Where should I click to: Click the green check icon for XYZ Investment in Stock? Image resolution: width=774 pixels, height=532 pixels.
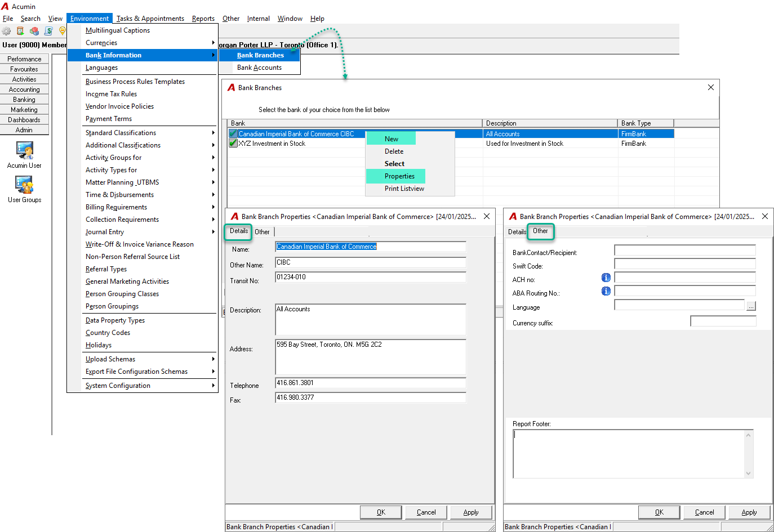click(x=233, y=144)
